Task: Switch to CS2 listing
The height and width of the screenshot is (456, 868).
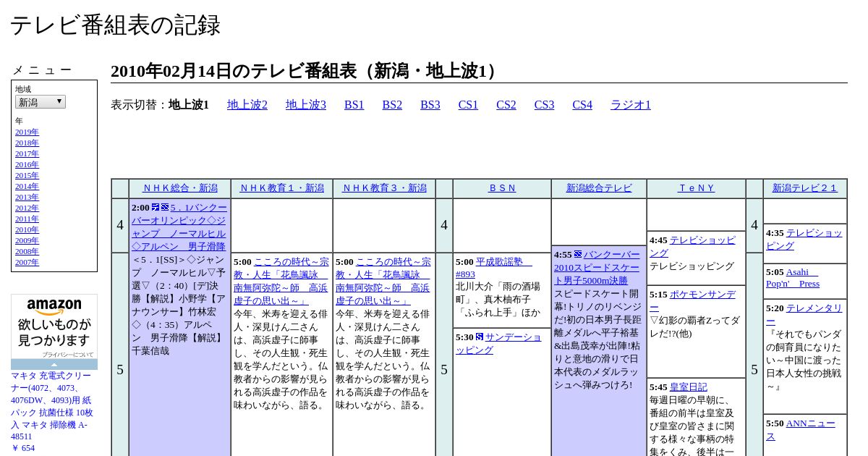Action: [x=506, y=105]
